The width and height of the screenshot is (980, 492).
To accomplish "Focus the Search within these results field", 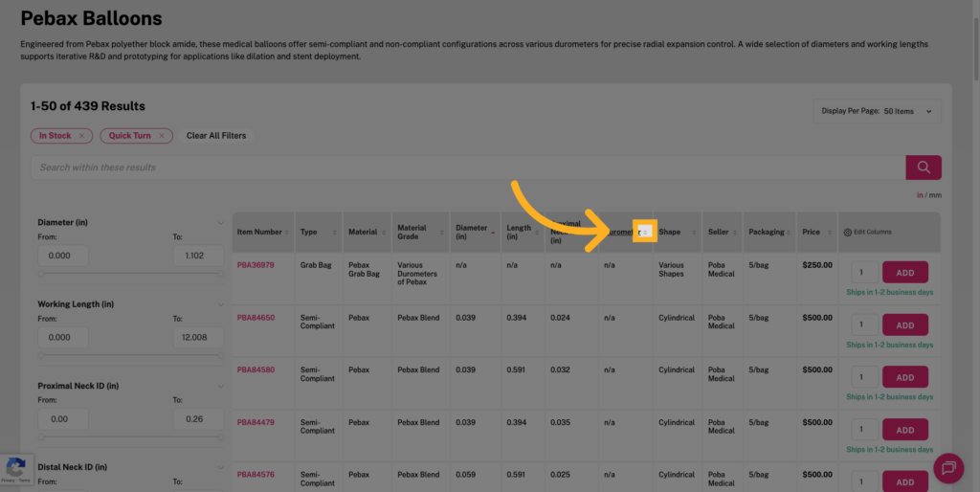I will 468,168.
